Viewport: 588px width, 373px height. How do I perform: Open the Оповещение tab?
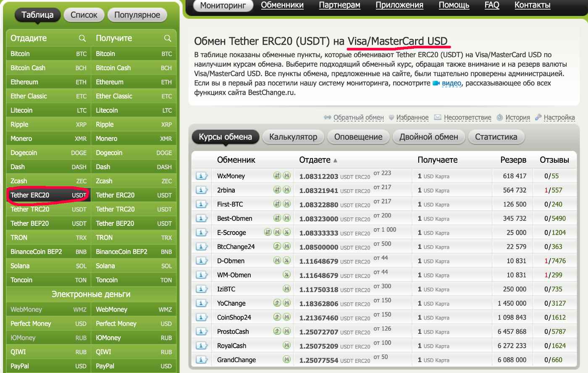point(358,137)
